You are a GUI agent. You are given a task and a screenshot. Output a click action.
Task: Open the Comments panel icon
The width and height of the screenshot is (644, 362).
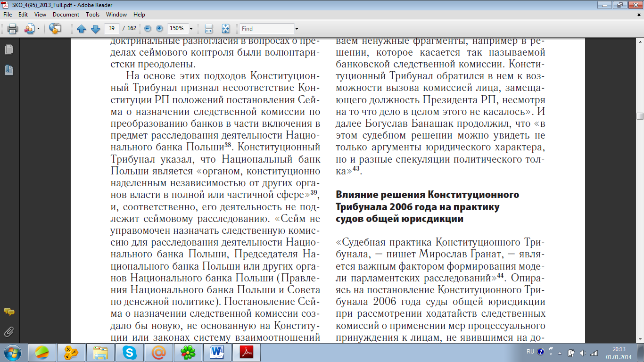point(8,312)
